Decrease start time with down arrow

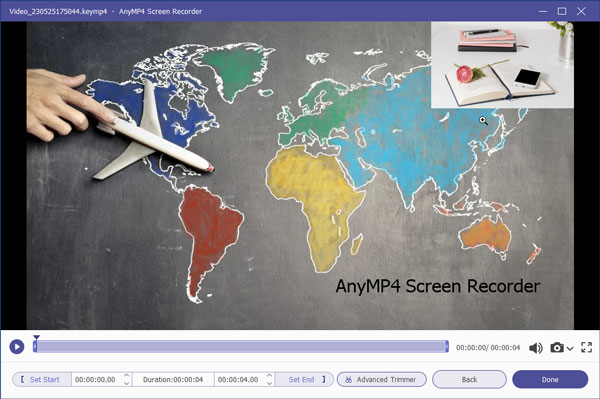coord(127,383)
